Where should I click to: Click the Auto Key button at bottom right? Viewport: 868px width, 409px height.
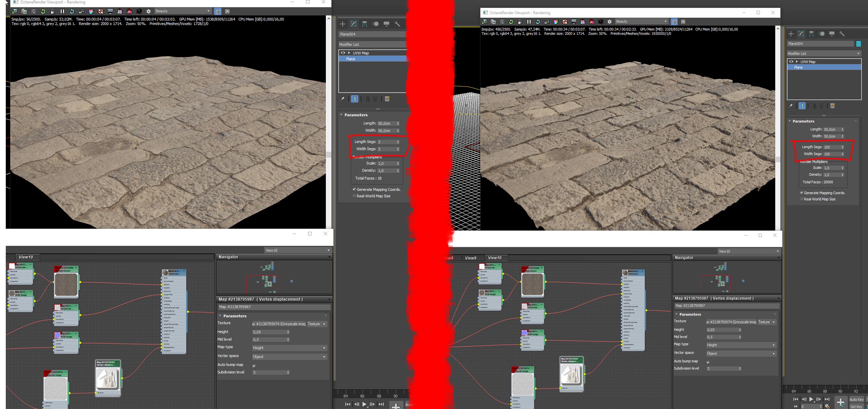coord(856,400)
